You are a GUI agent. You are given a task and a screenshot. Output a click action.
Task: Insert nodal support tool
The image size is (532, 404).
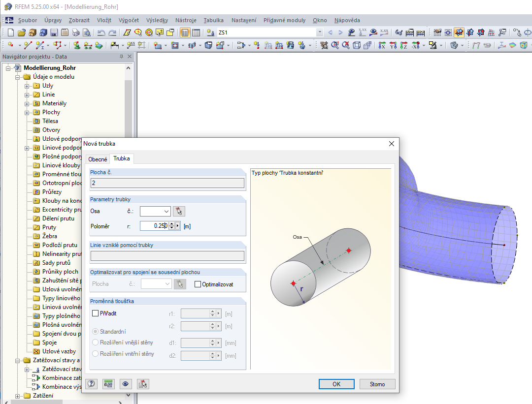coord(77,45)
